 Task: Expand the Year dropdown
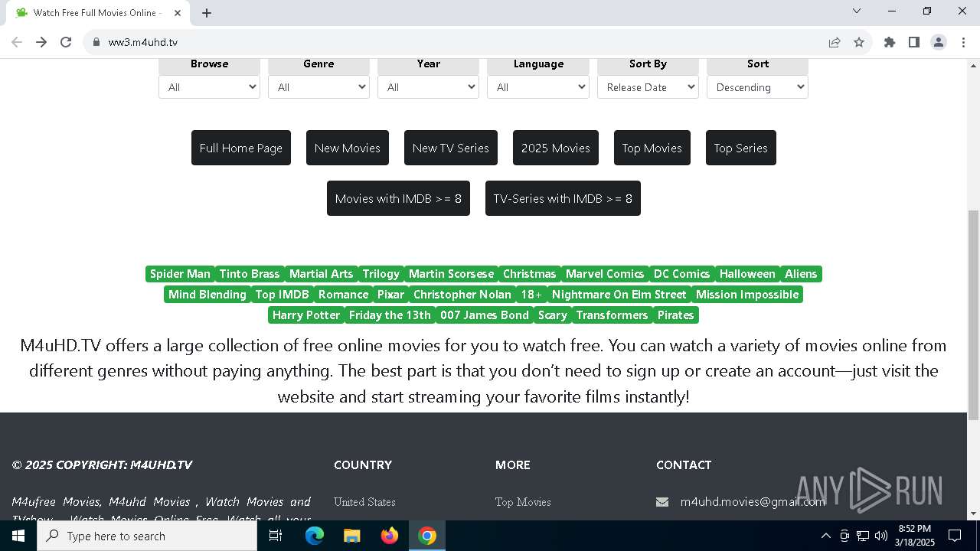coord(428,87)
